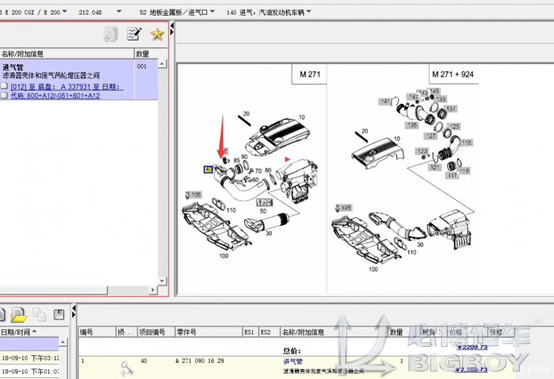Select the M 271 diagram tab

[x=310, y=74]
